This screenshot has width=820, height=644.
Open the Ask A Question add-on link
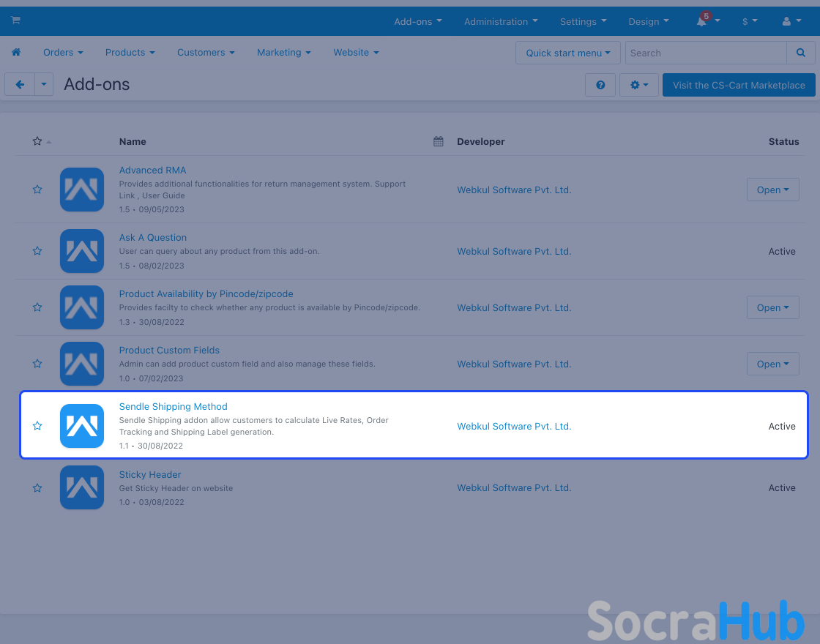pyautogui.click(x=153, y=237)
